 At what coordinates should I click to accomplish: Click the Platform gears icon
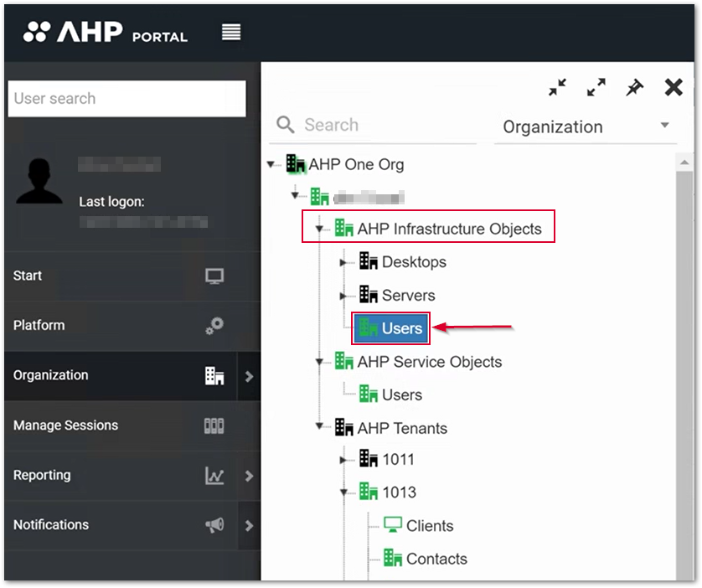coord(214,326)
